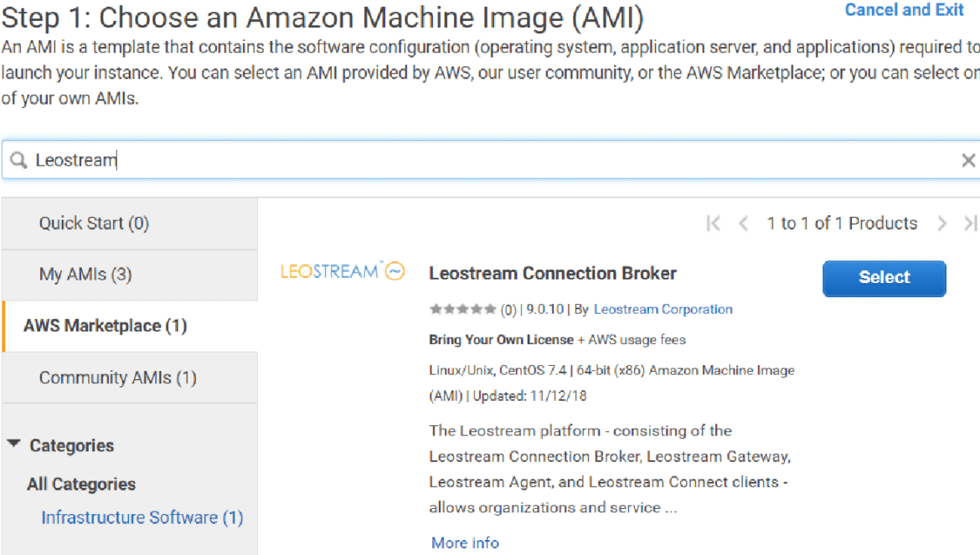Clear the Leostream search text

point(968,161)
